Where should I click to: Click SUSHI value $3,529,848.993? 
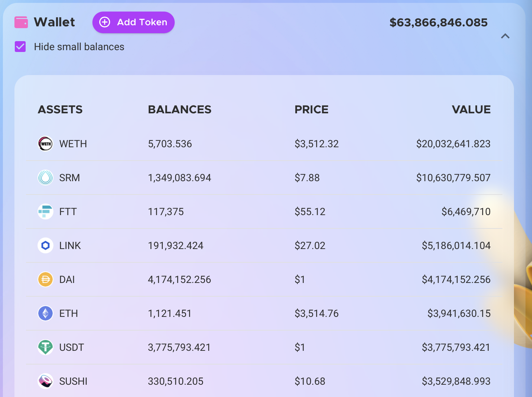(456, 381)
